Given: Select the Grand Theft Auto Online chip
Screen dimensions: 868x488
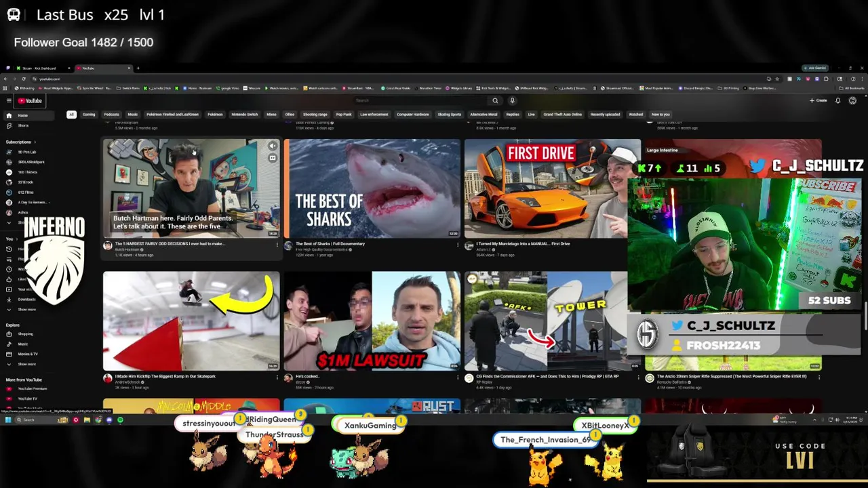Looking at the screenshot, I should 563,115.
